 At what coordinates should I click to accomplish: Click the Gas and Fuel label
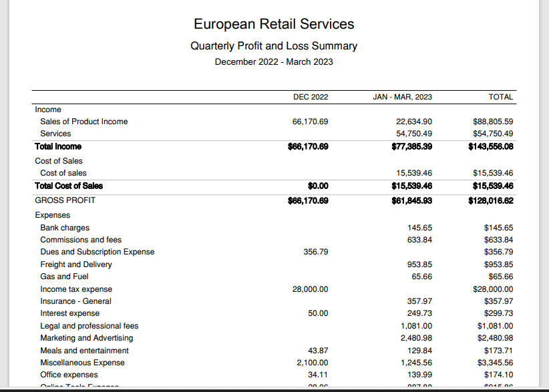click(x=64, y=276)
